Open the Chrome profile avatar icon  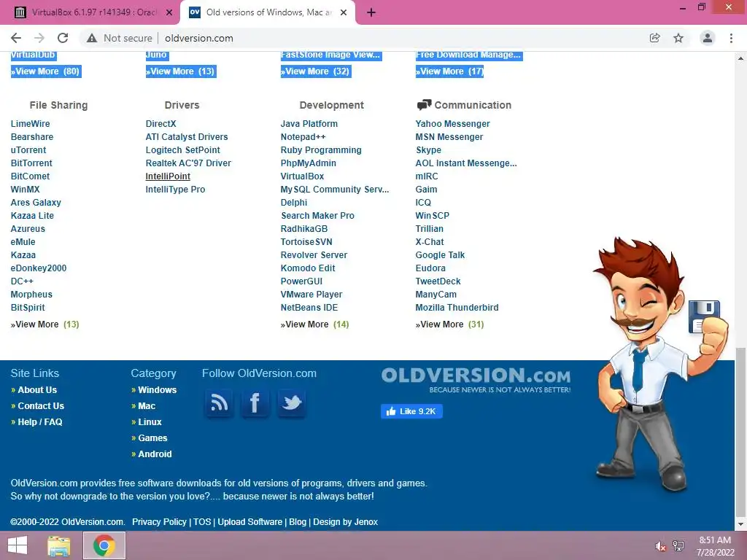(x=708, y=38)
